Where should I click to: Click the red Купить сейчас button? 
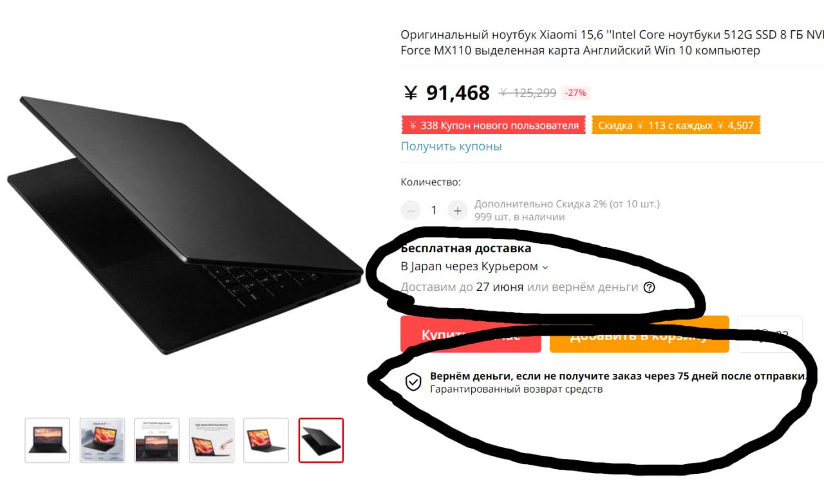(471, 334)
